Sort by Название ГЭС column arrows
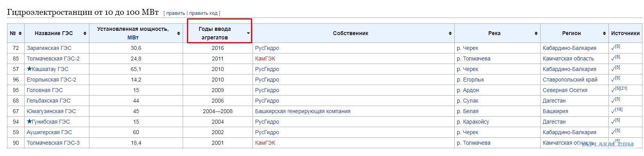644x156 pixels. [x=85, y=34]
